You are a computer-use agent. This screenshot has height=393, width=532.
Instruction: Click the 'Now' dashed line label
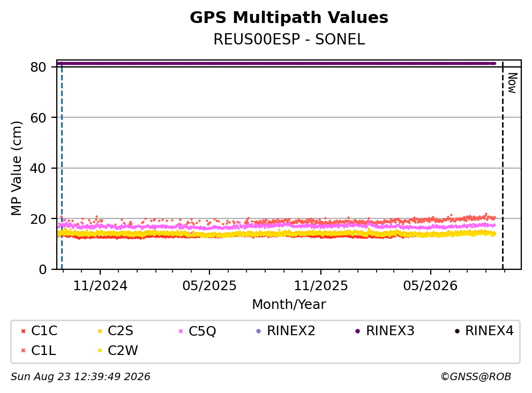click(512, 83)
